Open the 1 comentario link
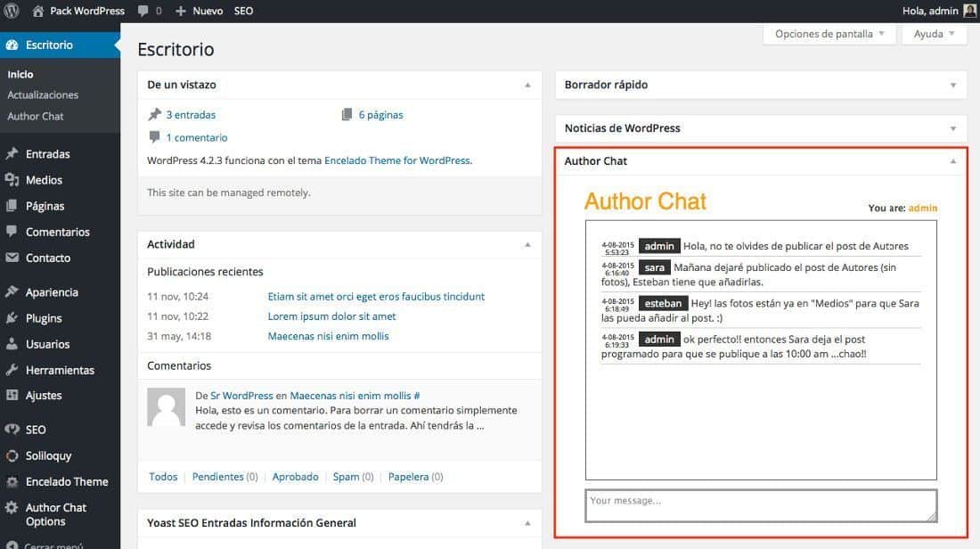The width and height of the screenshot is (980, 549). [197, 137]
